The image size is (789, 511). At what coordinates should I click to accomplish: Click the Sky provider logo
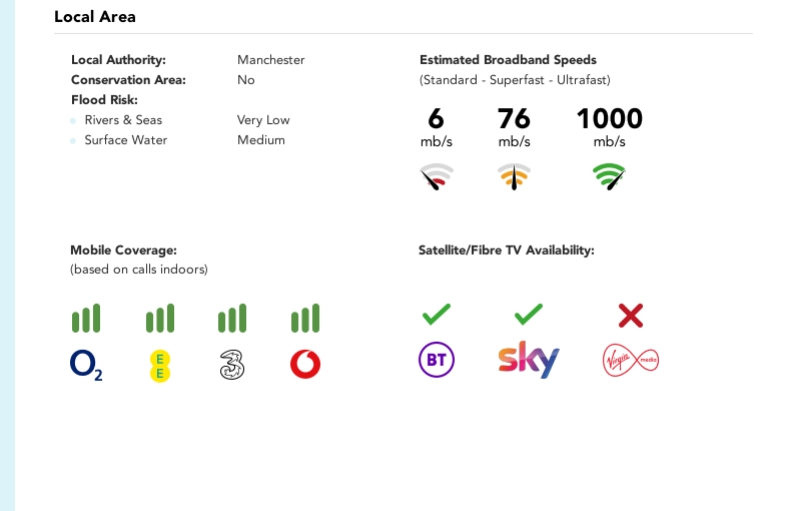coord(528,360)
